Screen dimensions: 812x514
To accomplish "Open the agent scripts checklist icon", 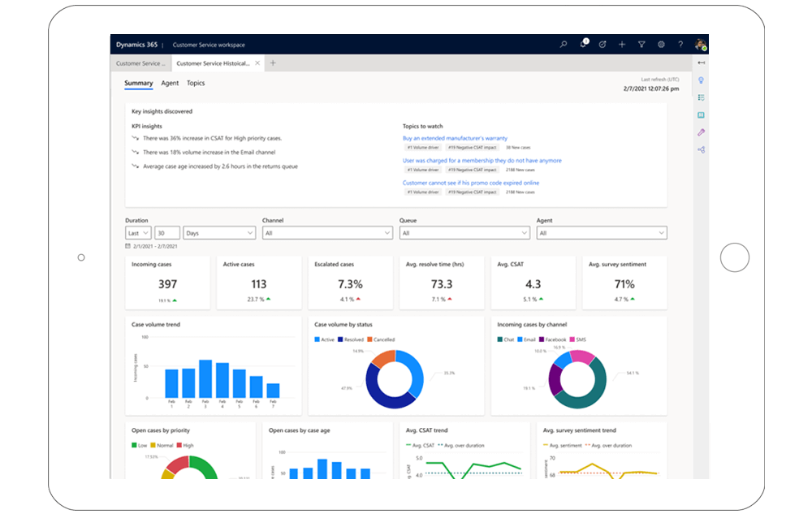I will [702, 97].
